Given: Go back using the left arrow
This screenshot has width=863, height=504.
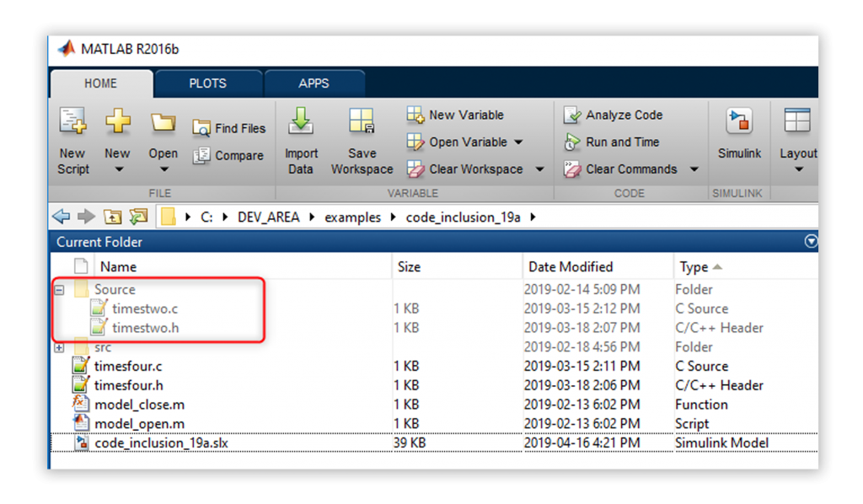Looking at the screenshot, I should pos(61,217).
